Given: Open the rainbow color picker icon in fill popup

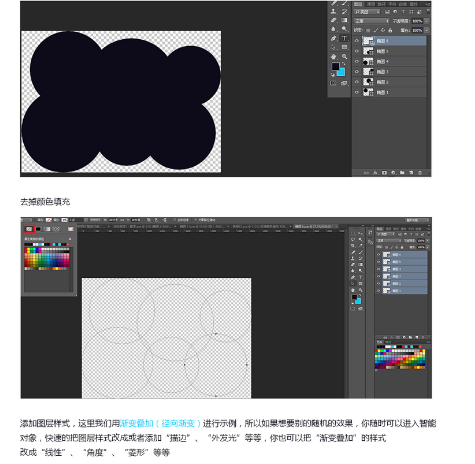Looking at the screenshot, I should coord(70,229).
